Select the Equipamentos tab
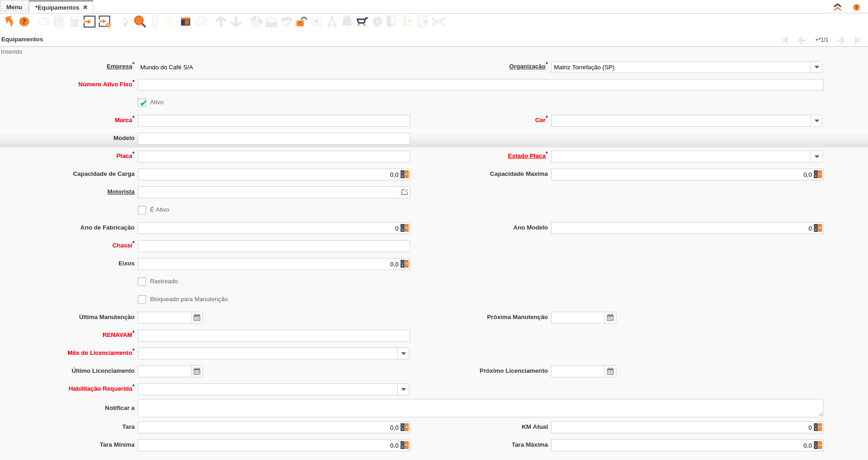The image size is (868, 460). tap(57, 7)
